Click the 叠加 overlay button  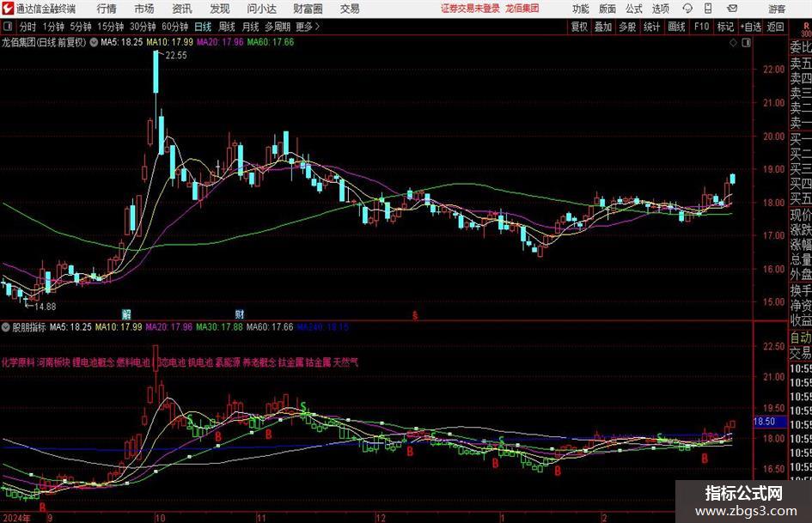(x=603, y=27)
